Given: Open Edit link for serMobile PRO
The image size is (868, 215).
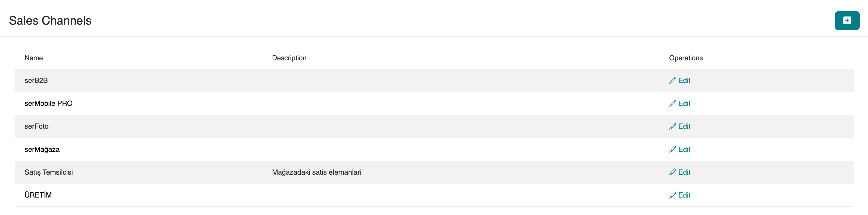Looking at the screenshot, I should coord(684,104).
